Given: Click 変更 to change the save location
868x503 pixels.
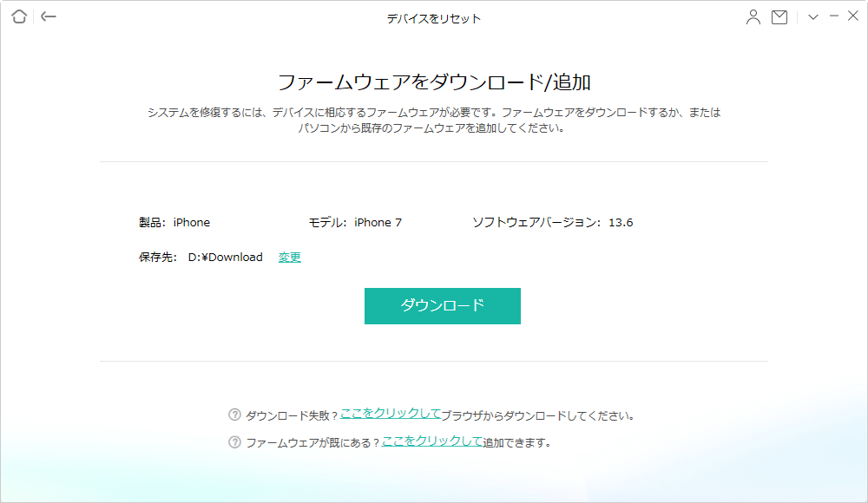Looking at the screenshot, I should (289, 257).
